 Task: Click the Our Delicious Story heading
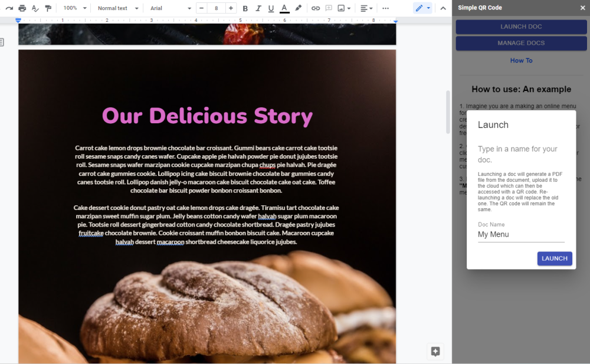tap(207, 116)
